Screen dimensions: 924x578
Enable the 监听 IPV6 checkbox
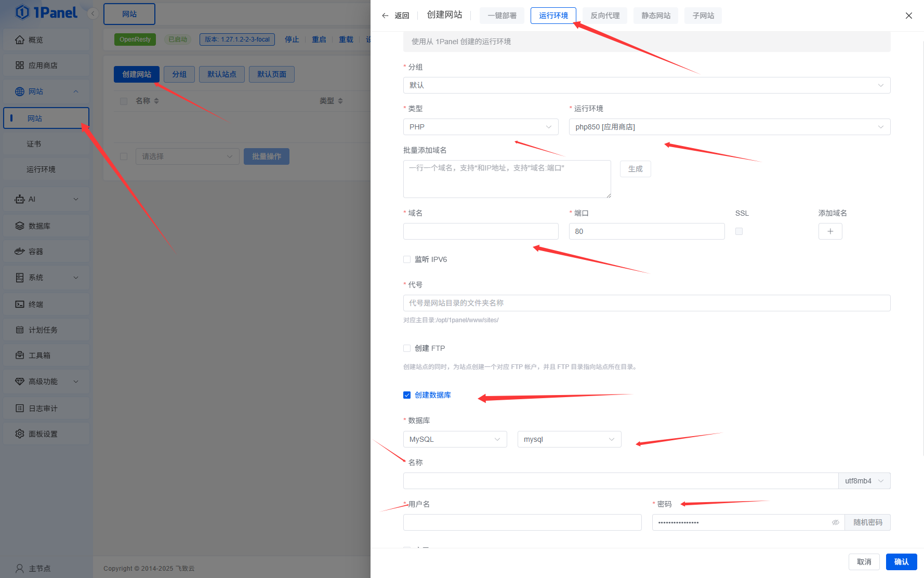(x=407, y=259)
